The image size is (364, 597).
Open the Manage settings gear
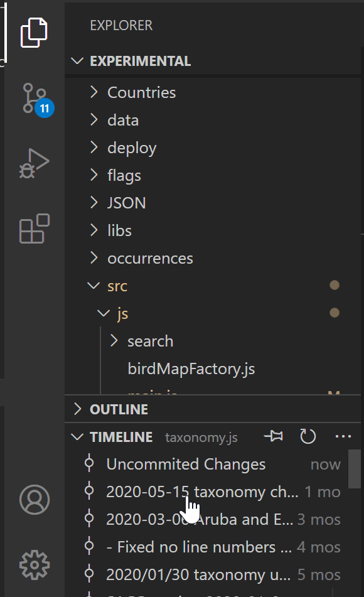(x=35, y=564)
